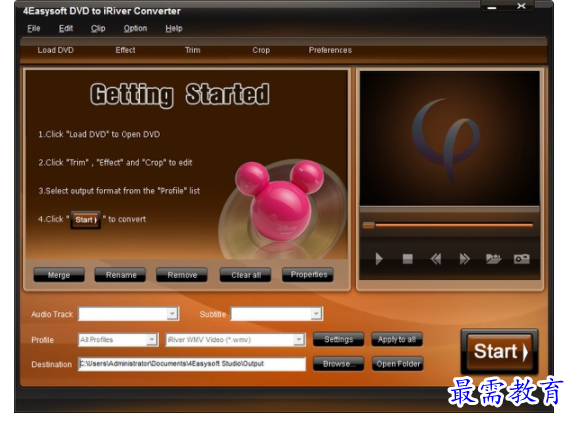The width and height of the screenshot is (572, 423).
Task: Expand the Audio Track dropdown
Action: click(x=172, y=314)
